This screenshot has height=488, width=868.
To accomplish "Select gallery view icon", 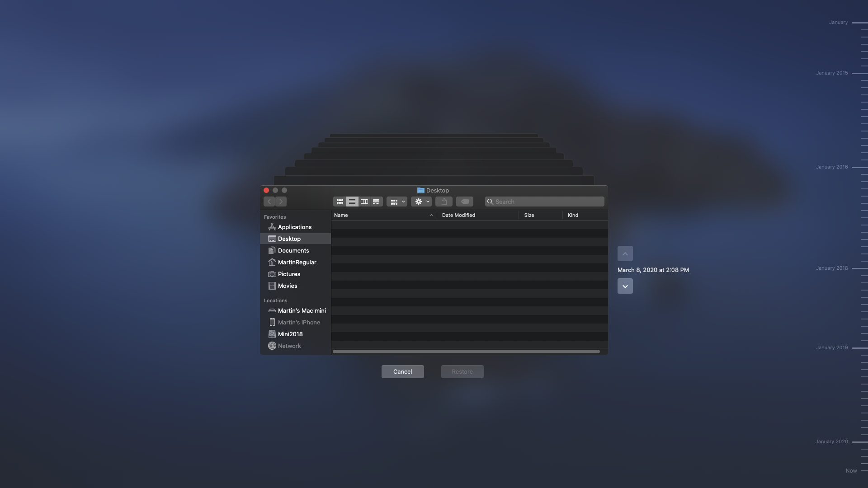I will pos(376,202).
